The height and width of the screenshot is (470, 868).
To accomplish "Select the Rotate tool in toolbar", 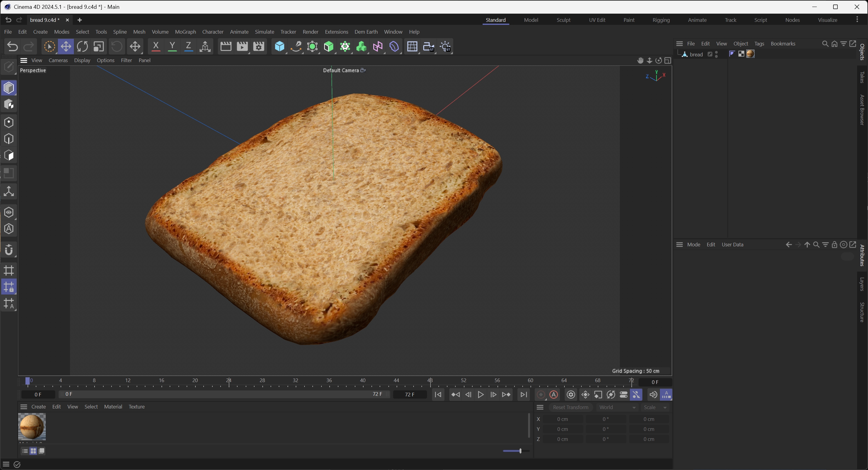I will click(x=82, y=46).
